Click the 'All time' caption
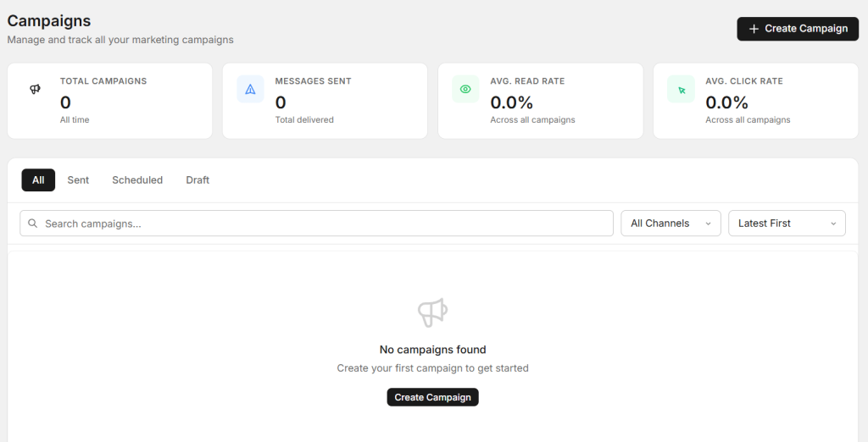Viewport: 868px width, 442px height. (x=75, y=119)
